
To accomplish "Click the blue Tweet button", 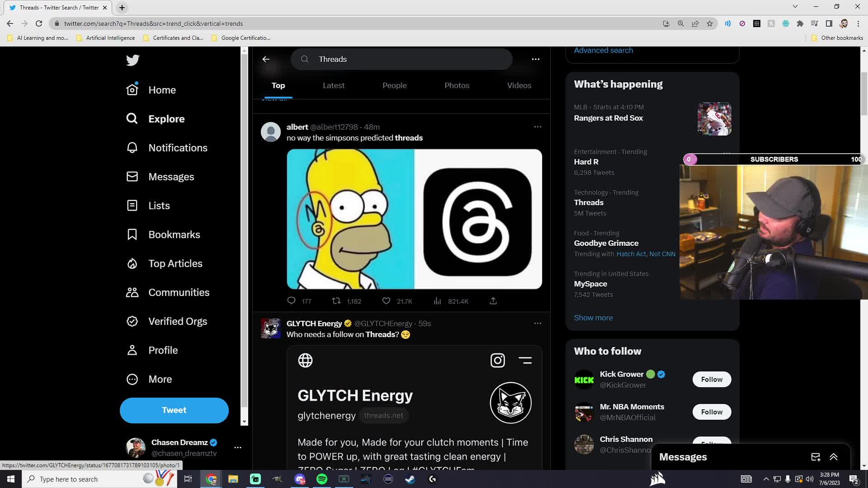I will [x=174, y=410].
